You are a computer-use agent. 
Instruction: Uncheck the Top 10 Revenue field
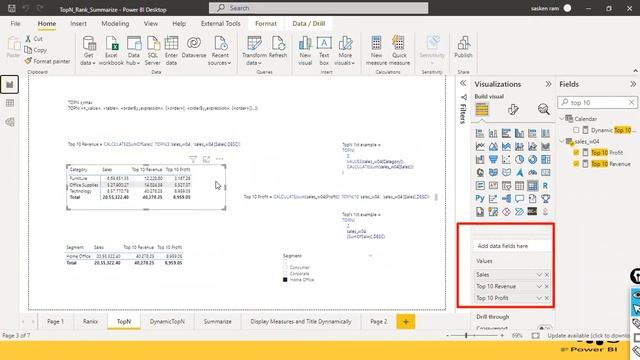[576, 164]
